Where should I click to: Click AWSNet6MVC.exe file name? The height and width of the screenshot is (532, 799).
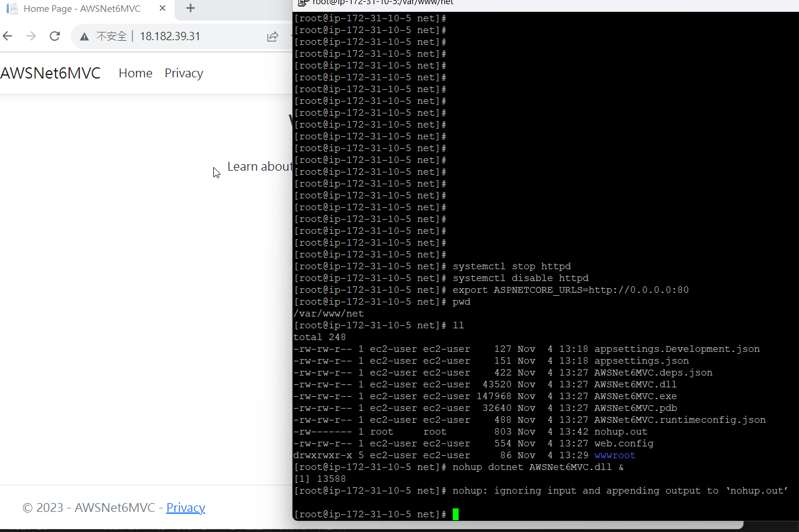pyautogui.click(x=636, y=396)
